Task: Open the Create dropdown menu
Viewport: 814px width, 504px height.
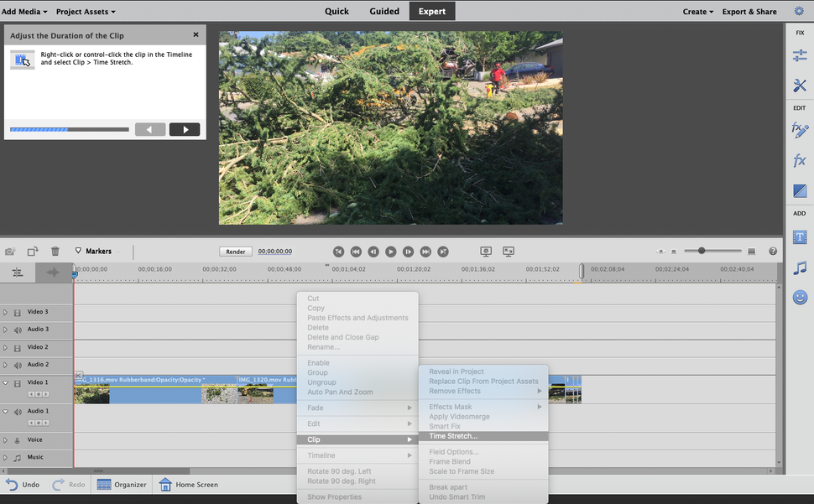Action: (x=697, y=11)
